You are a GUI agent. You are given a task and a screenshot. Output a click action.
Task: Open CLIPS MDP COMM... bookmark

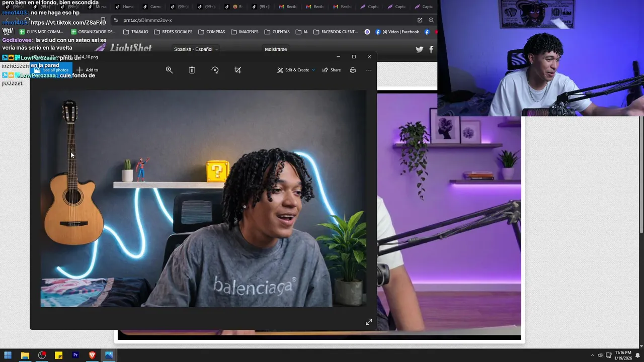point(41,32)
